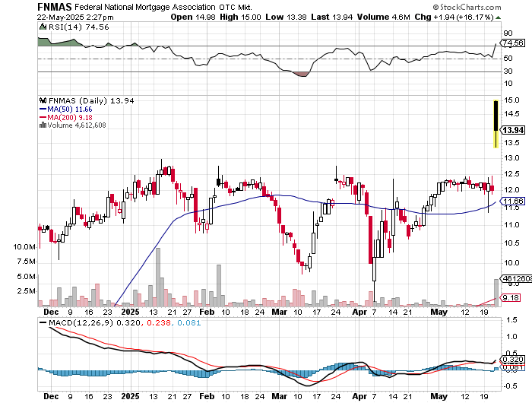The height and width of the screenshot is (403, 532).
Task: Click the 13.94 last price tag on axis
Action: (513, 130)
